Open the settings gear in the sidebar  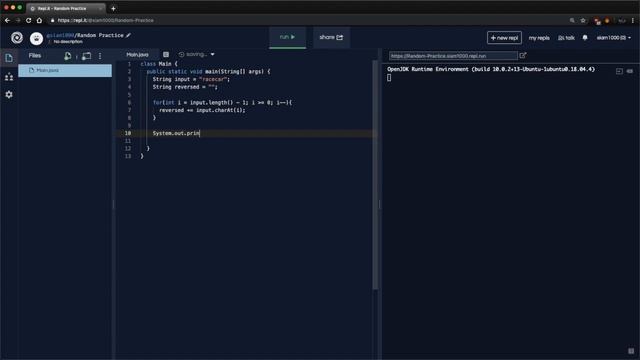pos(9,94)
